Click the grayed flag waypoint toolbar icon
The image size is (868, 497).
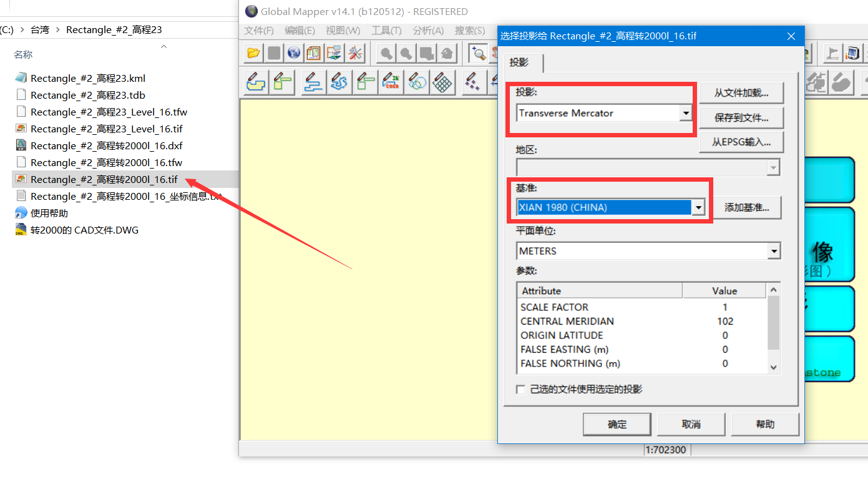point(832,53)
